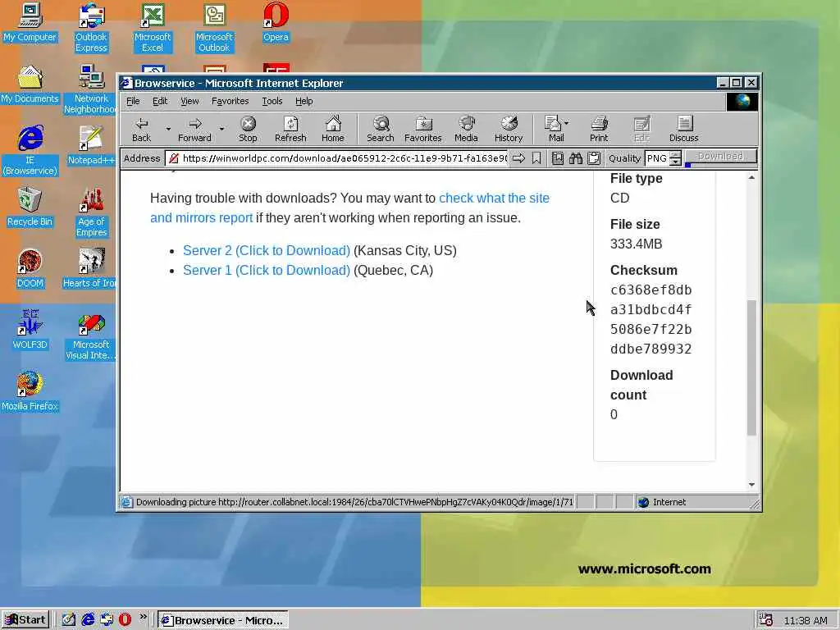The width and height of the screenshot is (840, 630).
Task: Open the Favorites toolbar button
Action: [423, 130]
